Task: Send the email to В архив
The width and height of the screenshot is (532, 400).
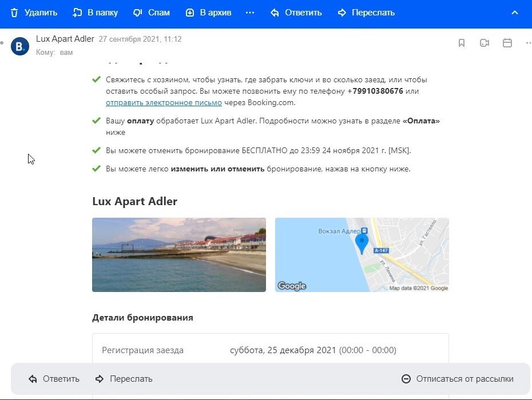Action: tap(209, 13)
